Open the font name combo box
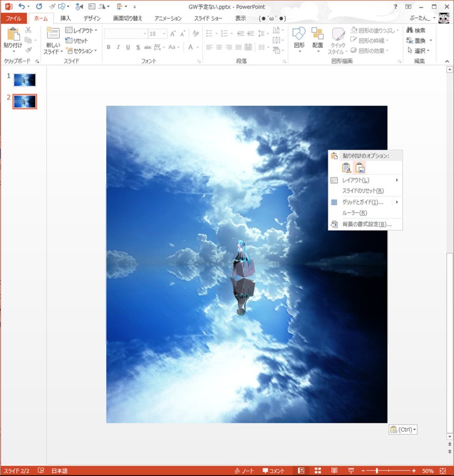The height and width of the screenshot is (476, 454). click(x=126, y=33)
